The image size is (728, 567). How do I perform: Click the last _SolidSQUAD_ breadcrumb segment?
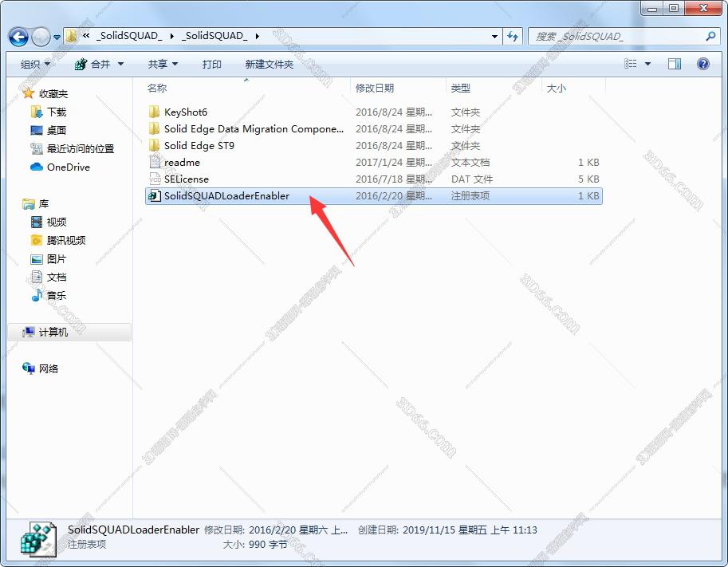pyautogui.click(x=214, y=36)
